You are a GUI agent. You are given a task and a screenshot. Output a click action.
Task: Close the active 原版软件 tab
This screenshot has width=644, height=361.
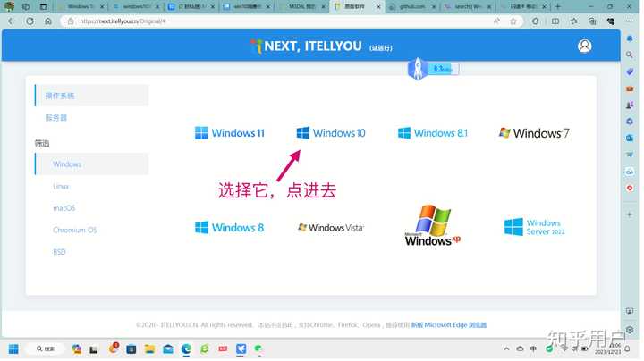pyautogui.click(x=378, y=6)
